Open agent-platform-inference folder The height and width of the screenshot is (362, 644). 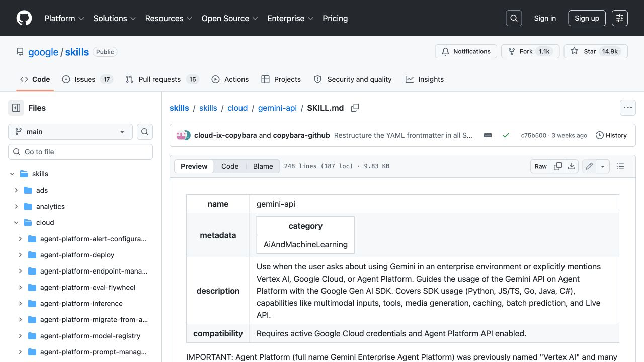pyautogui.click(x=81, y=303)
